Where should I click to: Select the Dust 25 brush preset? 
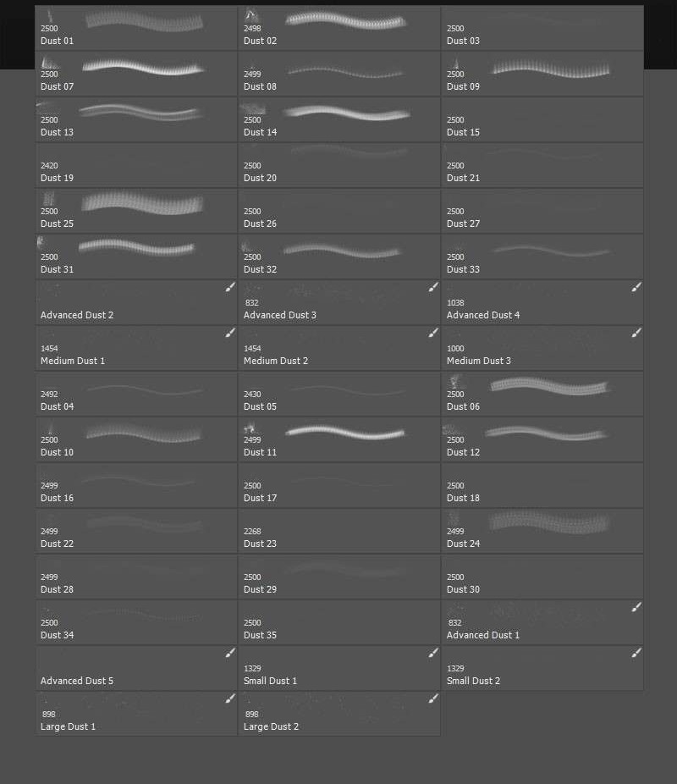click(136, 211)
